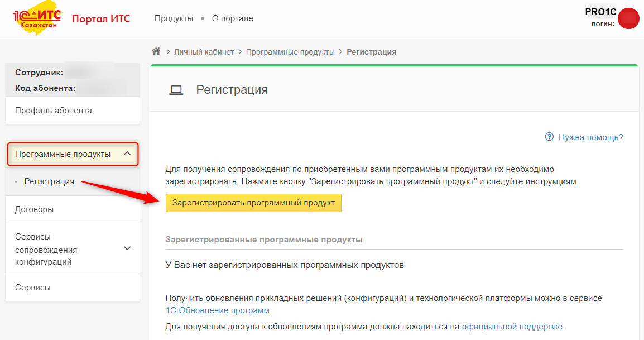Open Договоры in the sidebar
Image resolution: width=644 pixels, height=340 pixels.
(x=34, y=209)
